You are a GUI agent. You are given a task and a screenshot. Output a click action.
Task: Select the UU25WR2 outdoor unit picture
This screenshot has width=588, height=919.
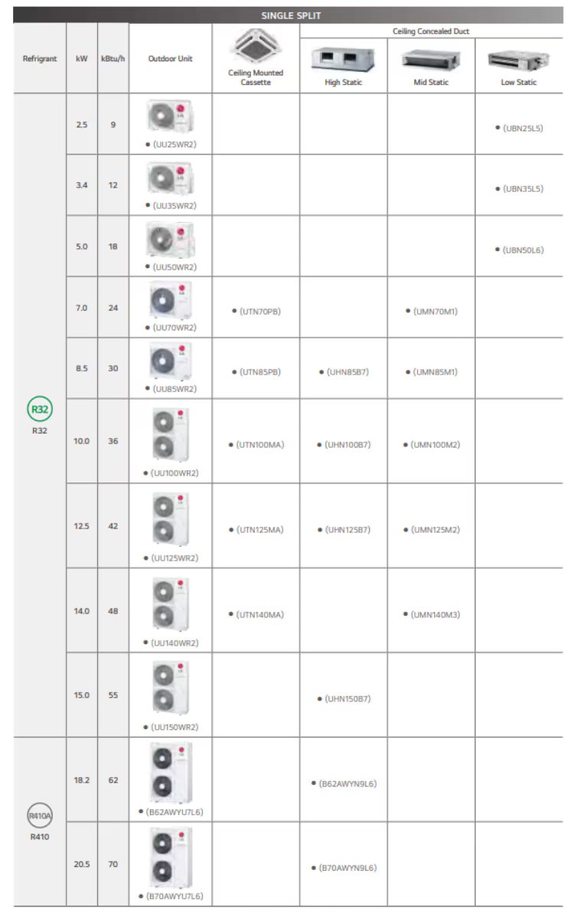click(x=170, y=116)
